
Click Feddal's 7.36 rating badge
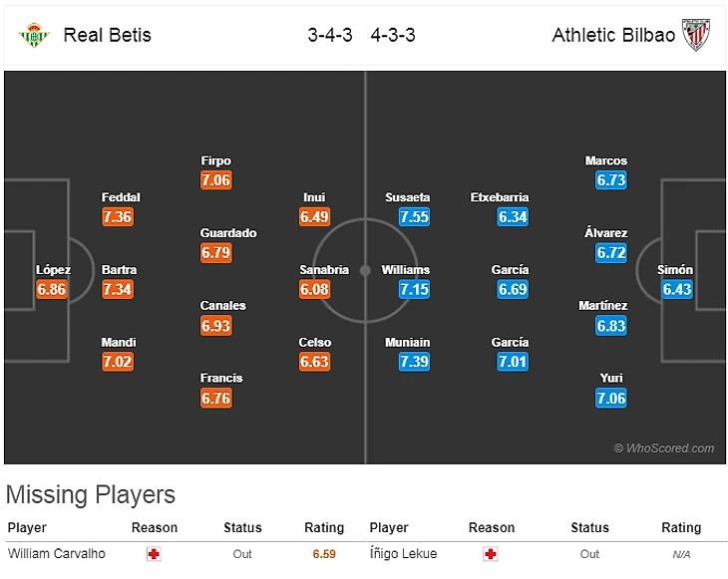pos(118,216)
